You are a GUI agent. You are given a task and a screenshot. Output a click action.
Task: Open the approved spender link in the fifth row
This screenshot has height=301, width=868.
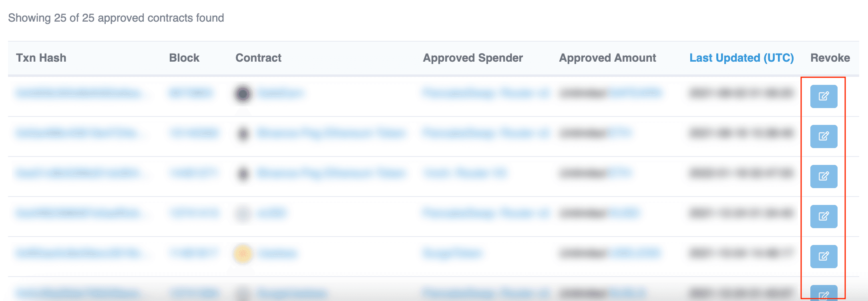click(x=452, y=253)
